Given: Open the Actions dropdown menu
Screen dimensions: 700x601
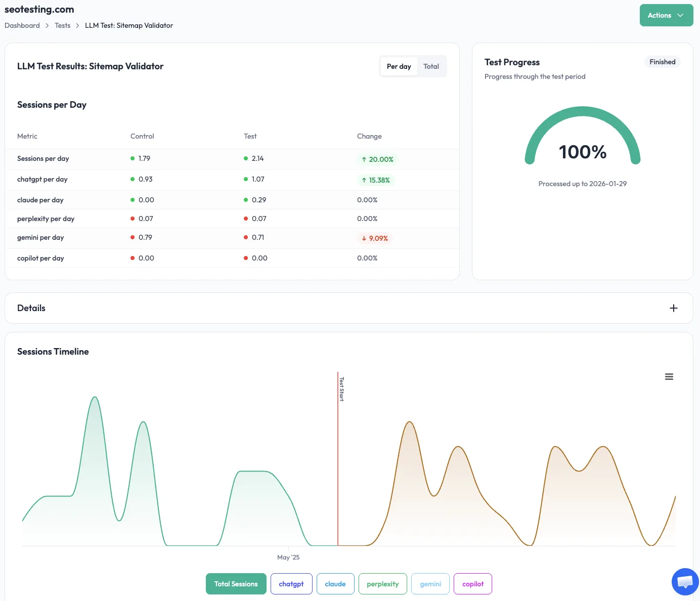Looking at the screenshot, I should click(x=666, y=15).
